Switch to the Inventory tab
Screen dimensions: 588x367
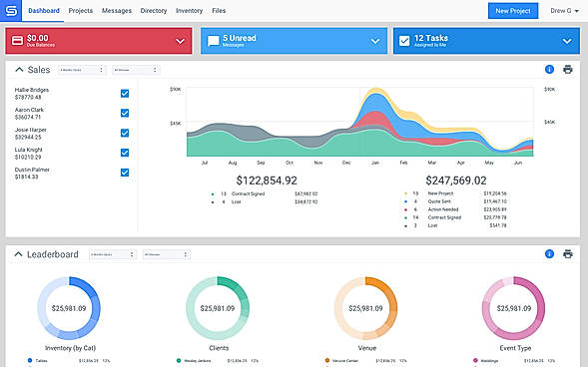[189, 11]
